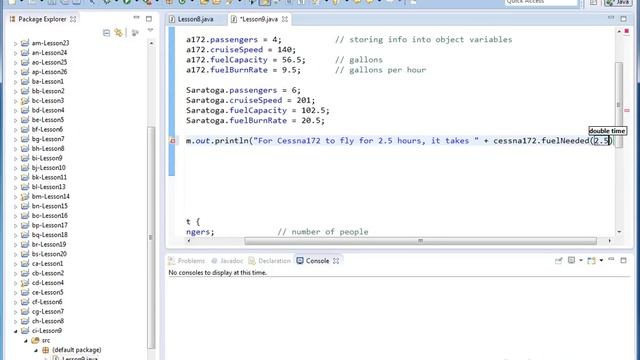The image size is (640, 360).
Task: Collapse all in Package Explorer
Action: click(x=107, y=33)
